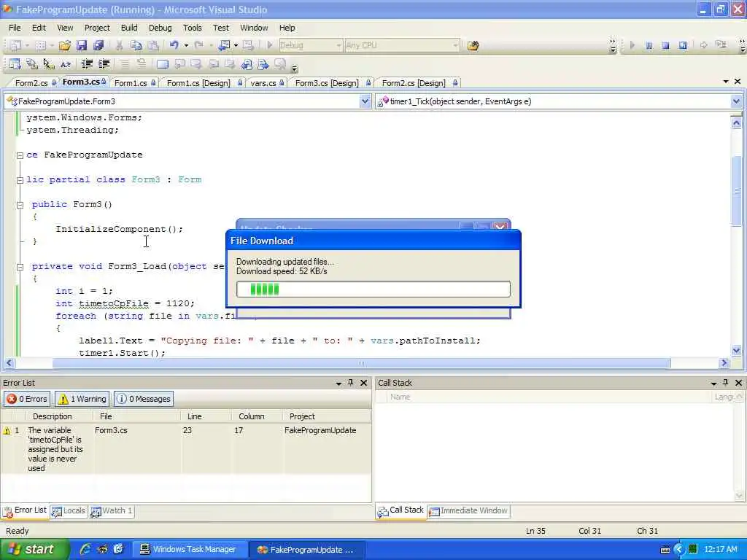The image size is (747, 560).
Task: Click the Display Object Member List icon
Action: [15, 64]
